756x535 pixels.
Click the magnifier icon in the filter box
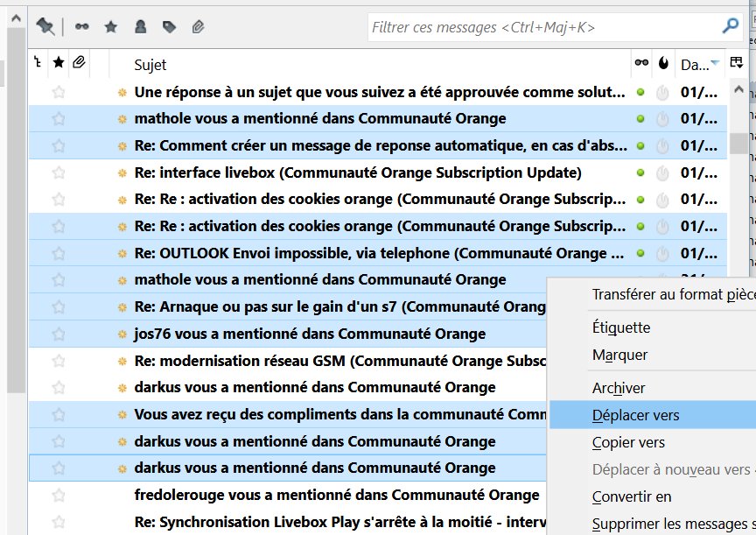730,27
